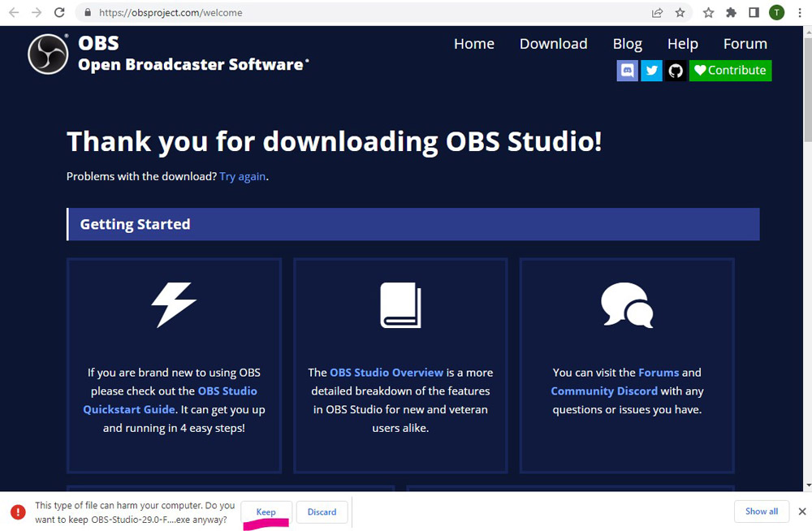Screen dimensions: 812x531
Task: Open the Community Discord link
Action: pyautogui.click(x=604, y=391)
